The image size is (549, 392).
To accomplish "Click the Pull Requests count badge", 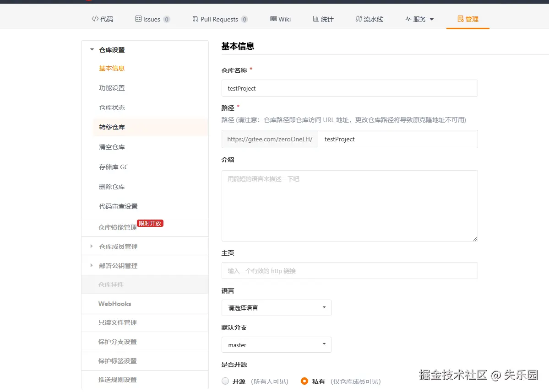I will 245,19.
